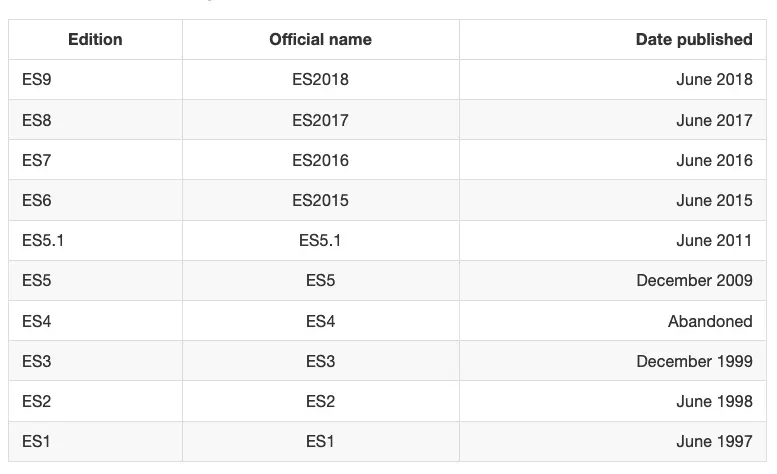Image resolution: width=777 pixels, height=474 pixels.
Task: Select the ES8 edition cell
Action: point(36,120)
